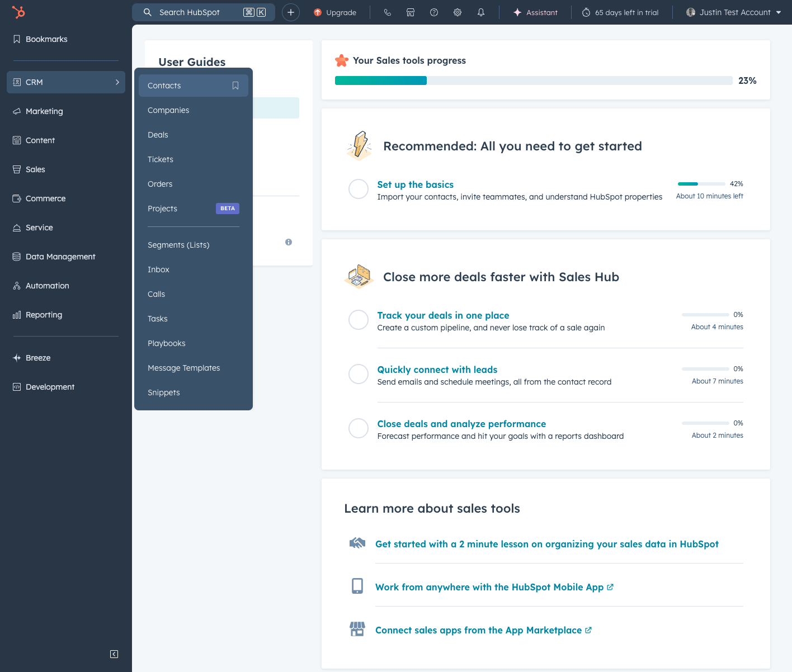Open Justin Test Account dropdown

point(734,12)
